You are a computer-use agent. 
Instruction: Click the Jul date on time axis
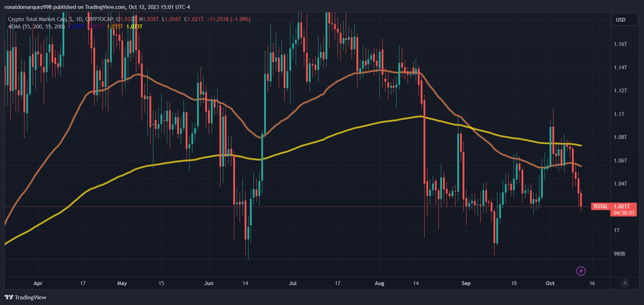[293, 283]
